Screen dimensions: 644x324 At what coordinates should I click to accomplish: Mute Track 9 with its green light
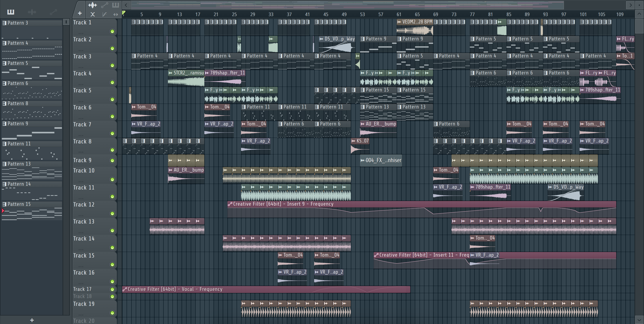pyautogui.click(x=112, y=160)
